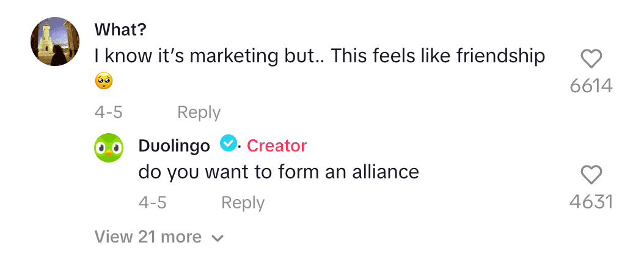644x259 pixels.
Task: Open the "What?" username profile
Action: point(120,29)
